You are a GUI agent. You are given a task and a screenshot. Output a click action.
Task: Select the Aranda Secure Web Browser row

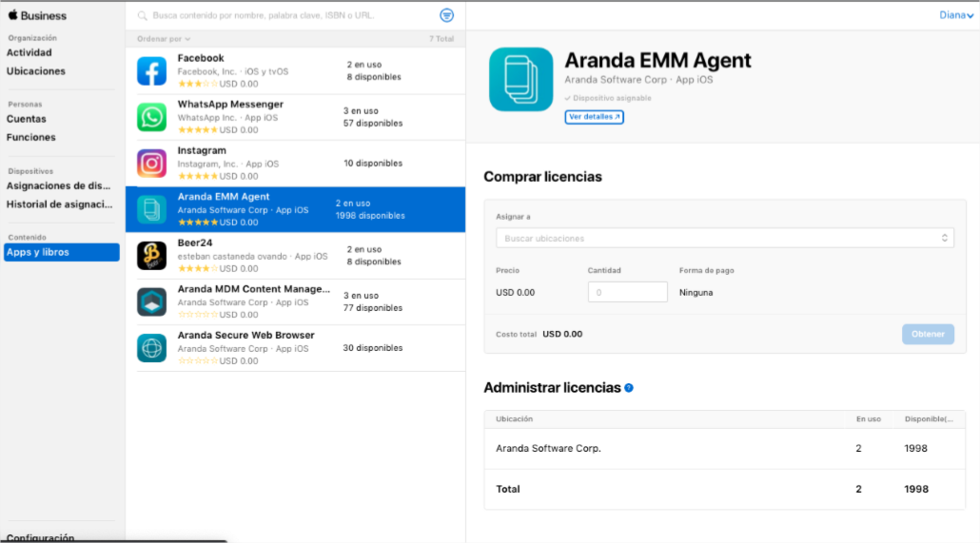[x=296, y=348]
